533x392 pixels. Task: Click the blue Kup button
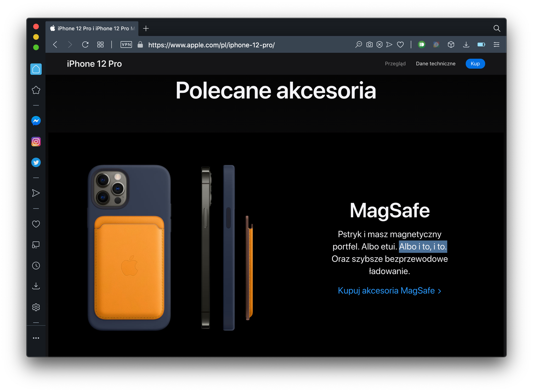click(475, 64)
